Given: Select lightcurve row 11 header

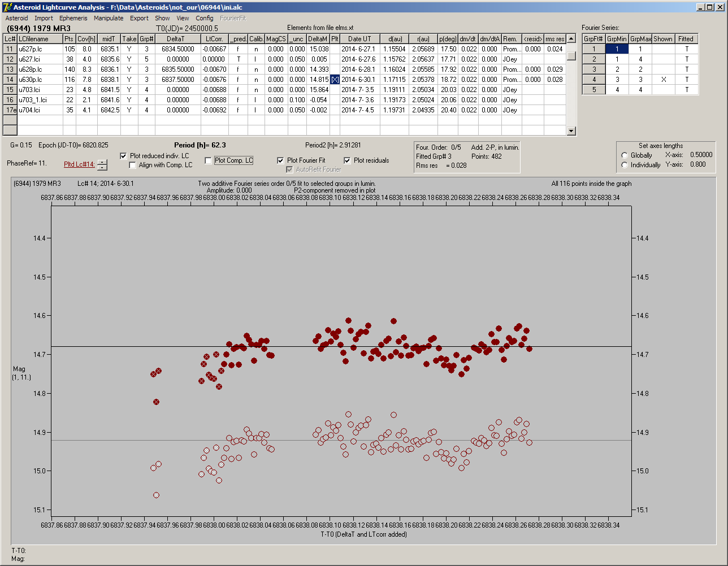Looking at the screenshot, I should click(10, 49).
